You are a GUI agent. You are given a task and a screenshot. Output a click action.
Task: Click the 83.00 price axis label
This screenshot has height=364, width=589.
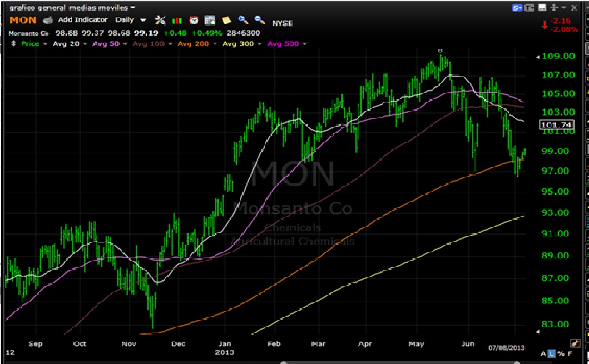(x=555, y=324)
